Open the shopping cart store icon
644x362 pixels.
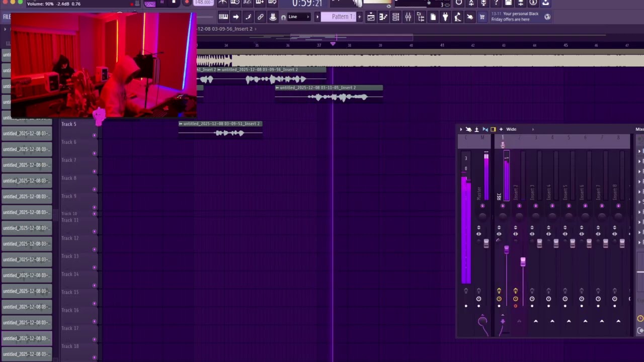[x=482, y=17]
